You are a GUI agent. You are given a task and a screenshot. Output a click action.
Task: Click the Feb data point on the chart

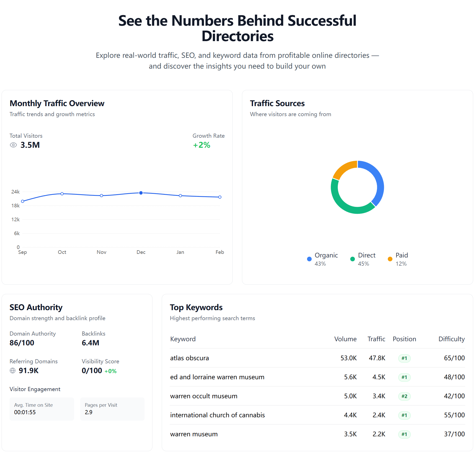(220, 197)
